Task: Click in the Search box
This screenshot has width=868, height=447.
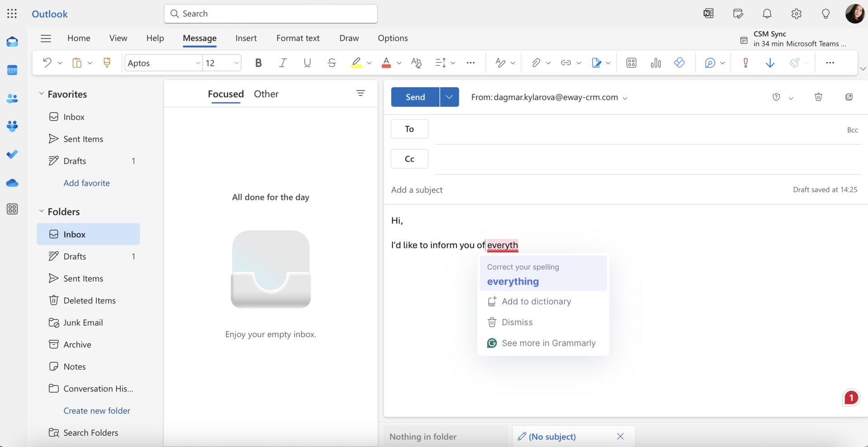Action: pos(271,14)
